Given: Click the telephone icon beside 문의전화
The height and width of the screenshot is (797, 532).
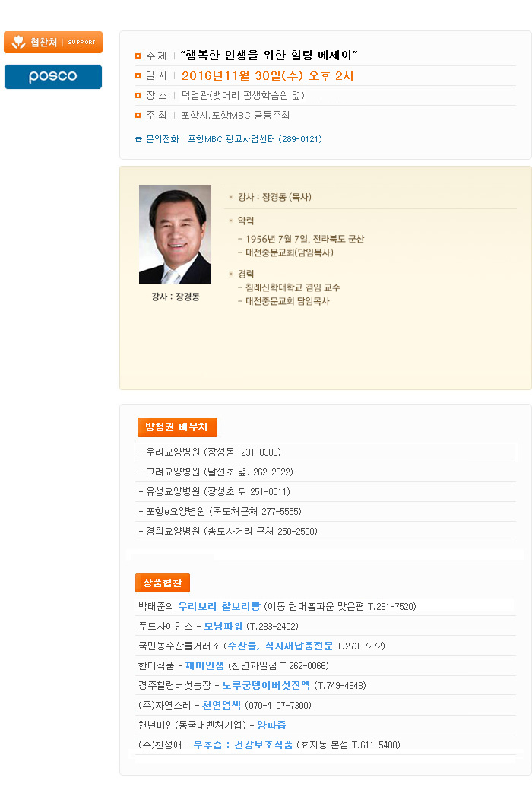Looking at the screenshot, I should click(x=138, y=139).
